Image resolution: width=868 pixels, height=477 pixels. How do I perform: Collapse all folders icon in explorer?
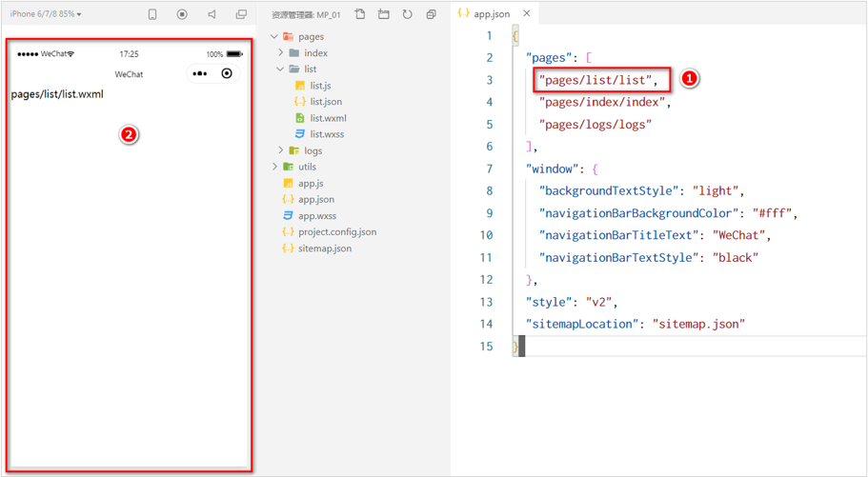click(432, 14)
